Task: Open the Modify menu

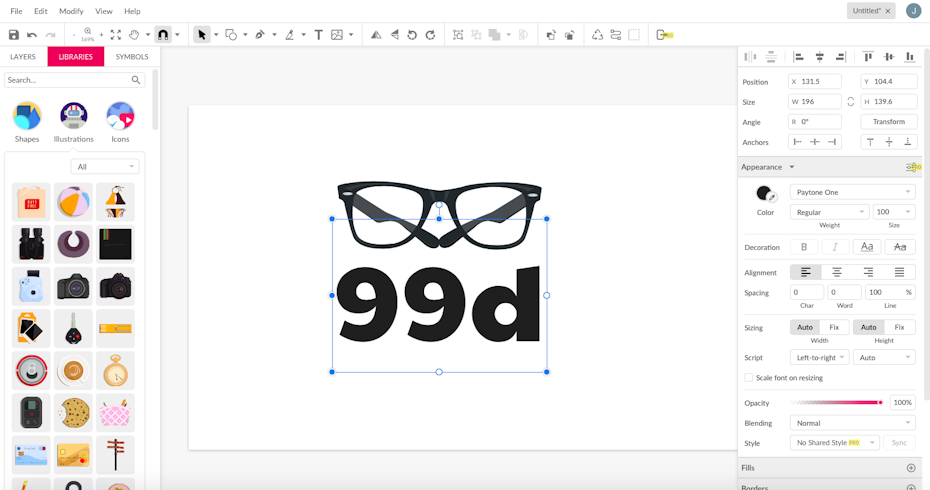Action: coord(71,11)
